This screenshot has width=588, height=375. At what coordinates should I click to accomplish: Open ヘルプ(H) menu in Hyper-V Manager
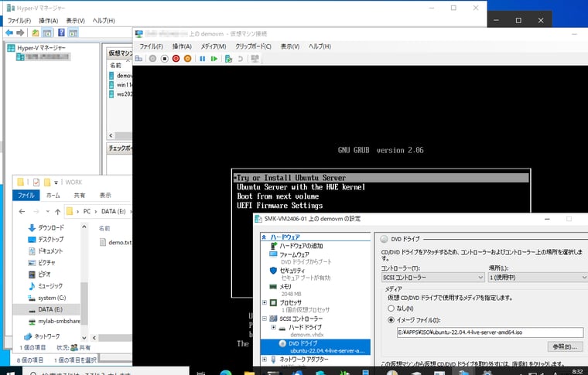(104, 21)
